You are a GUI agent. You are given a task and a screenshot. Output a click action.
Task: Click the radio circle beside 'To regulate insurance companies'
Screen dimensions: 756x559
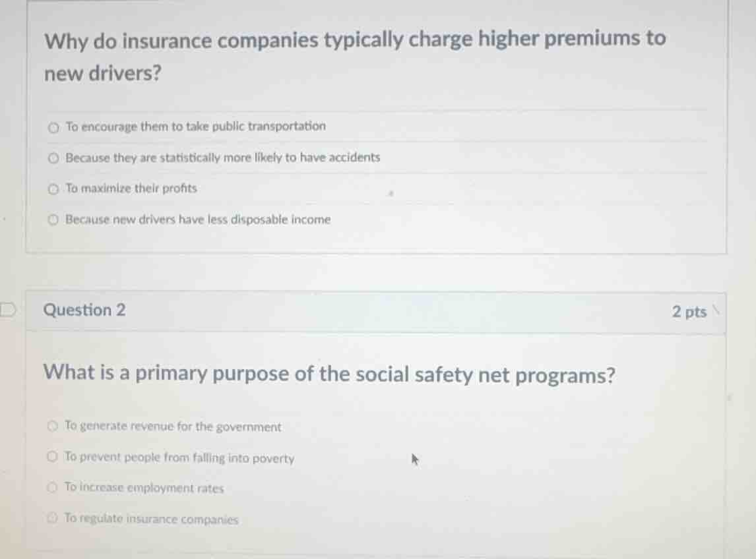[x=53, y=518]
